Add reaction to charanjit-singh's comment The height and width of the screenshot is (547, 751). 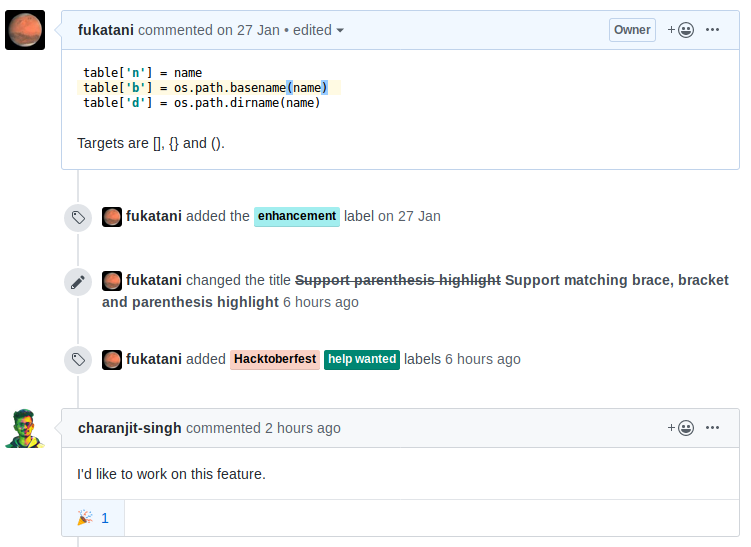pos(681,428)
